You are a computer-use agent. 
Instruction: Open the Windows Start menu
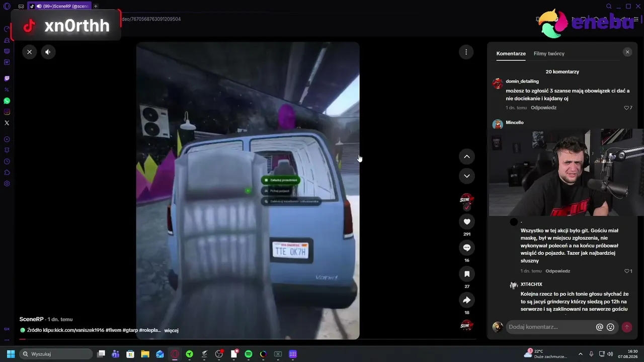coord(11,354)
